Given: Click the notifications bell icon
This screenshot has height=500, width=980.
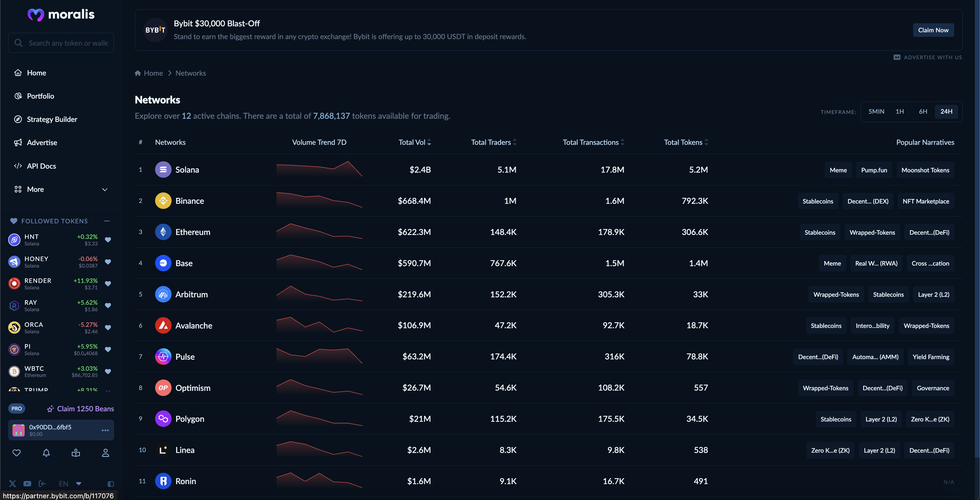Looking at the screenshot, I should [46, 453].
